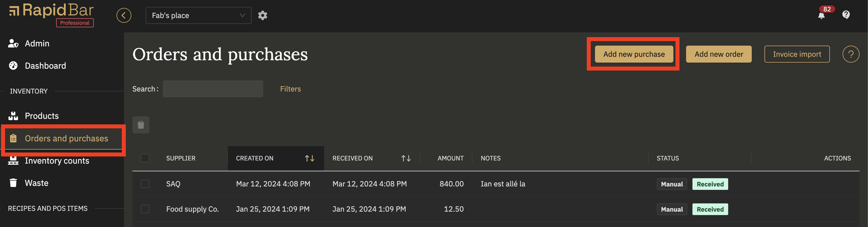Open the Waste section

pos(36,183)
